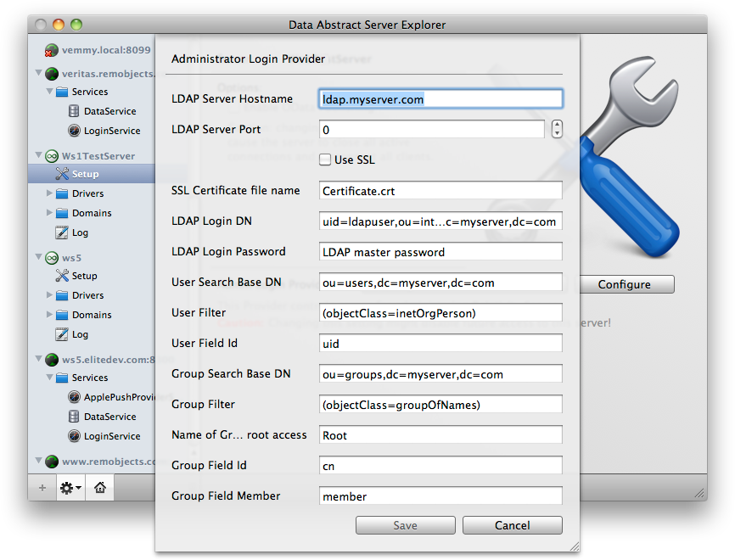Click the home icon in bottom bar
The image size is (735, 560).
coord(100,488)
